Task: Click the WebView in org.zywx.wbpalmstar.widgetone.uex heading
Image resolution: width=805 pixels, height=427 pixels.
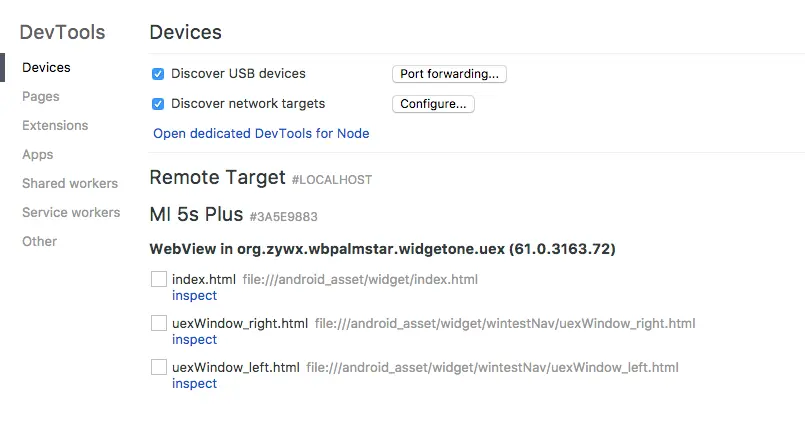Action: pyautogui.click(x=382, y=249)
